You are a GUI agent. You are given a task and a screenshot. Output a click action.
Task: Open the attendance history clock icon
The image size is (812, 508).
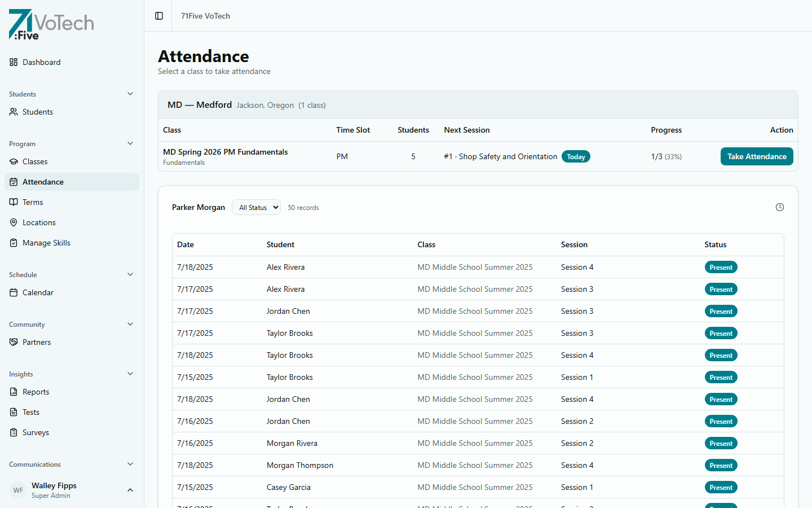point(780,207)
